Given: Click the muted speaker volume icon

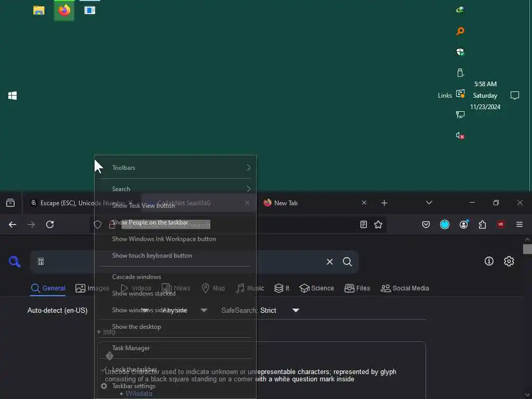Looking at the screenshot, I should click(460, 136).
